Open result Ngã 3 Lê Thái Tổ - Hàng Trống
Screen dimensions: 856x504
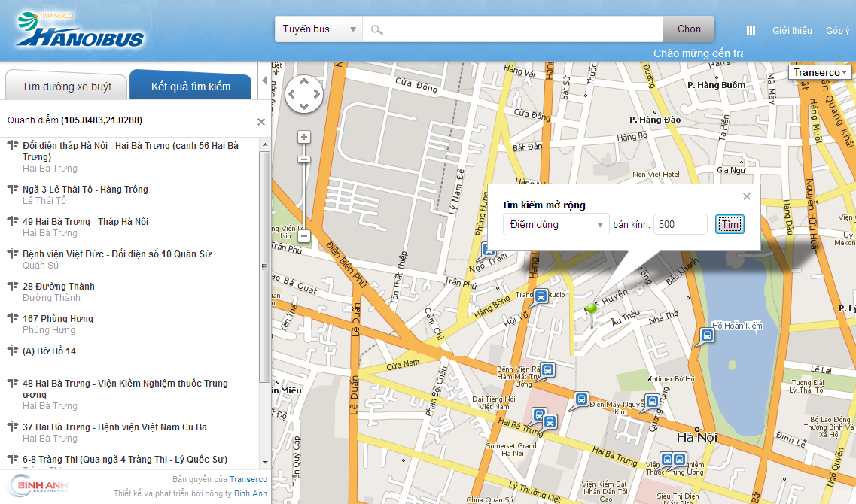85,190
